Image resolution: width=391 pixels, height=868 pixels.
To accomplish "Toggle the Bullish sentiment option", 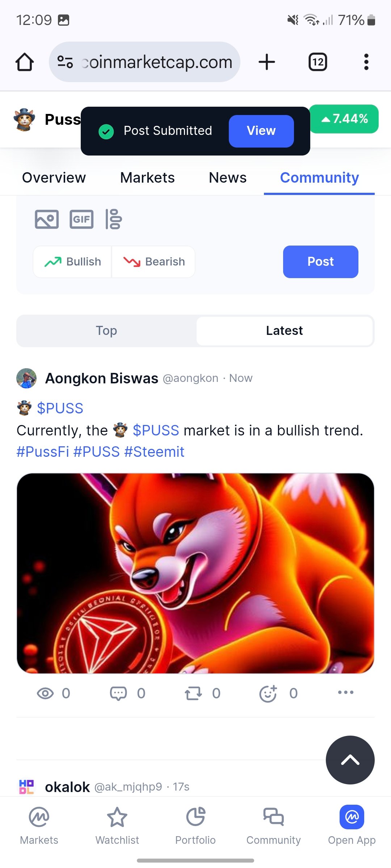I will pyautogui.click(x=72, y=262).
